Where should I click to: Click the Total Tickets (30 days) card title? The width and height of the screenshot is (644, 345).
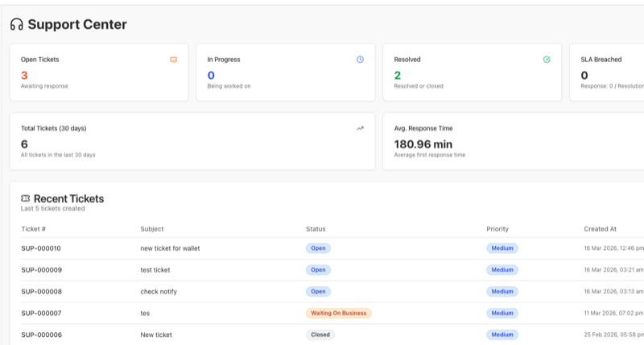point(53,128)
